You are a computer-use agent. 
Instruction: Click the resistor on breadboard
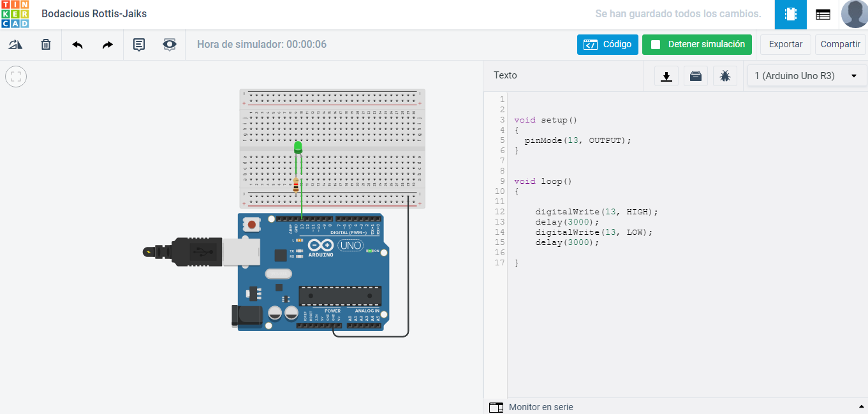click(x=295, y=185)
